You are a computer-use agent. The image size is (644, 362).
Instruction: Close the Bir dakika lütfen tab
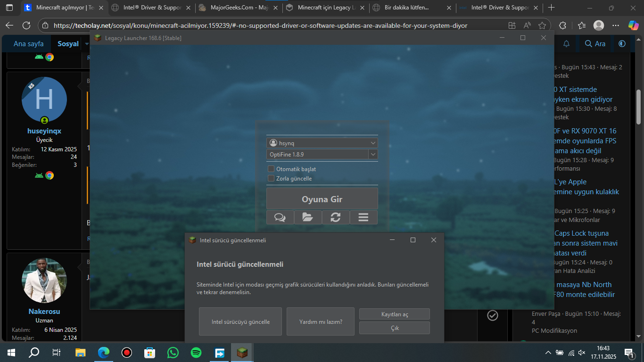click(448, 8)
